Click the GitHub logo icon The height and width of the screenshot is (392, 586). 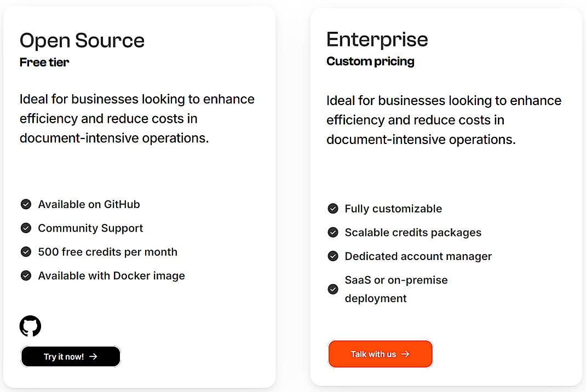pos(31,326)
